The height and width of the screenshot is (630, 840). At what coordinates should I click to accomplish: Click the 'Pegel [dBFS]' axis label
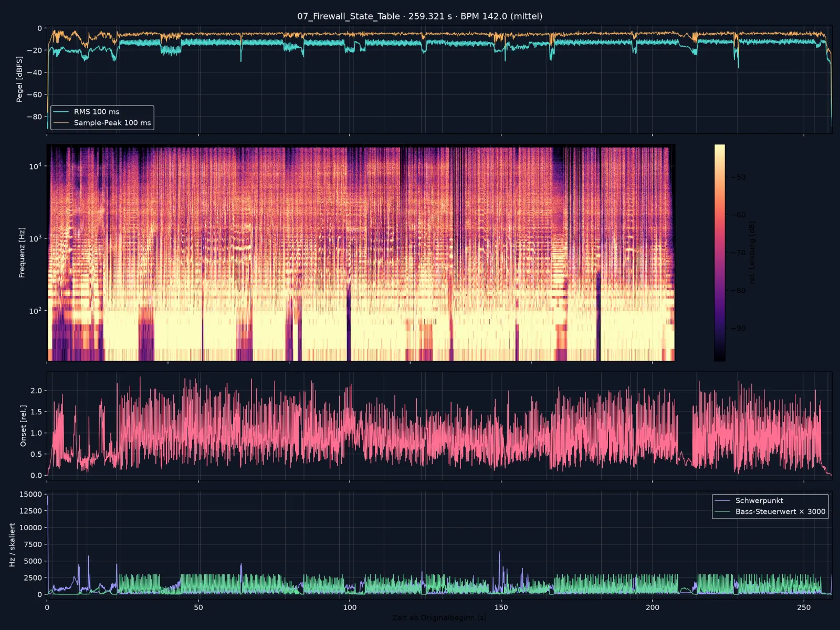[19, 79]
